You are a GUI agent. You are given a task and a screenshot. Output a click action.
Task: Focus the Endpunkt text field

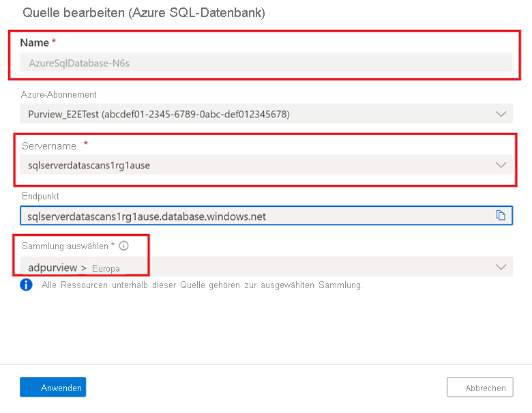(x=266, y=215)
